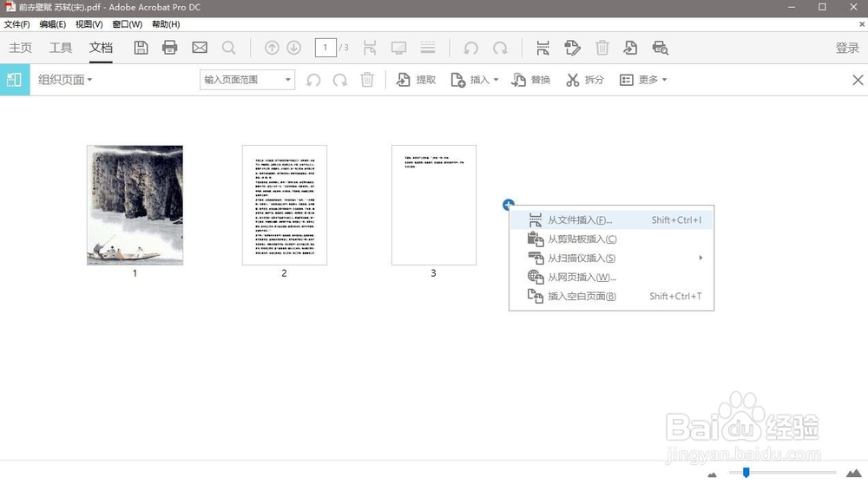868x484 pixels.
Task: Rotate clockwise in organize toolbar
Action: point(340,80)
